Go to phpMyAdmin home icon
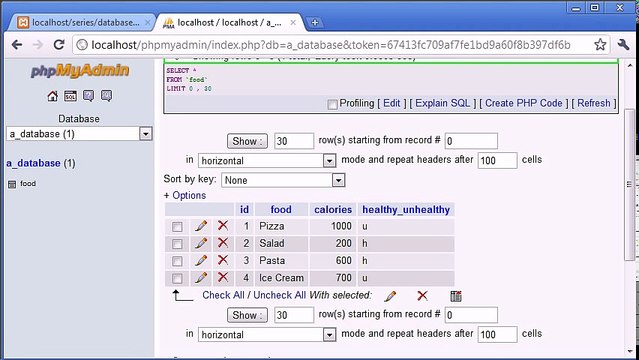This screenshot has width=639, height=360. click(52, 96)
